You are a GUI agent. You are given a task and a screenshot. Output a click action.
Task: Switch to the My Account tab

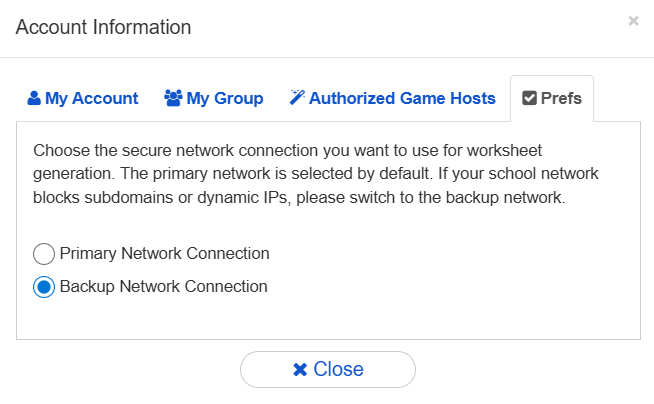[x=82, y=98]
